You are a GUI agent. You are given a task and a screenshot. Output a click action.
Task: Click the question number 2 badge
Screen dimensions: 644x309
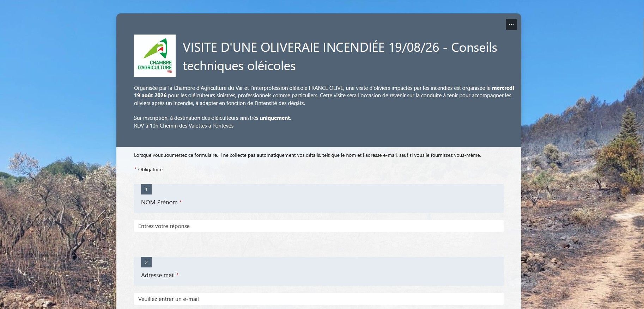pyautogui.click(x=146, y=262)
